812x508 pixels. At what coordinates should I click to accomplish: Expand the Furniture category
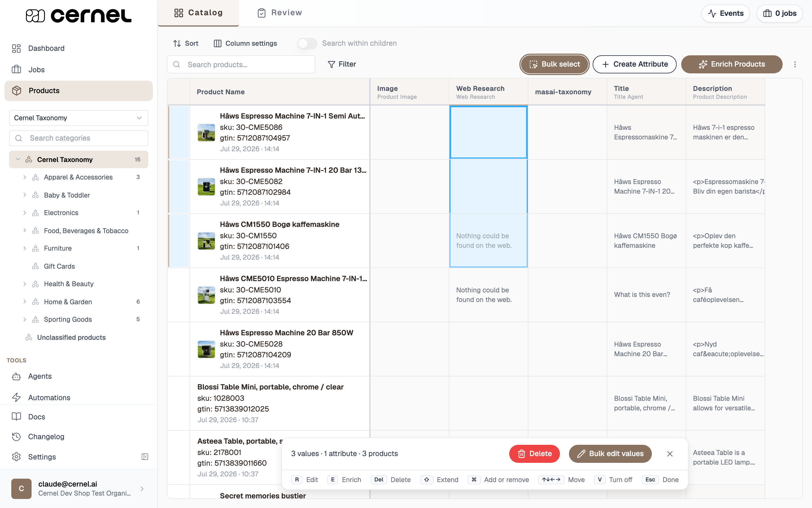click(25, 248)
